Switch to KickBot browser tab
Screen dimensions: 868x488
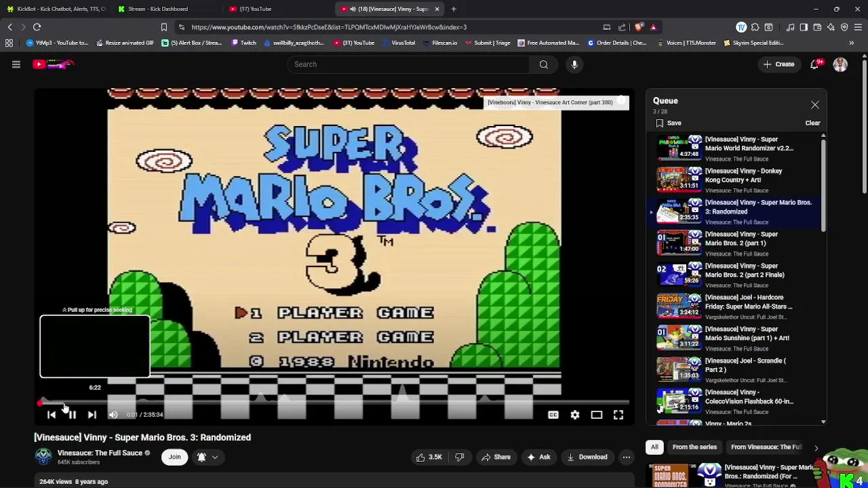pos(56,9)
